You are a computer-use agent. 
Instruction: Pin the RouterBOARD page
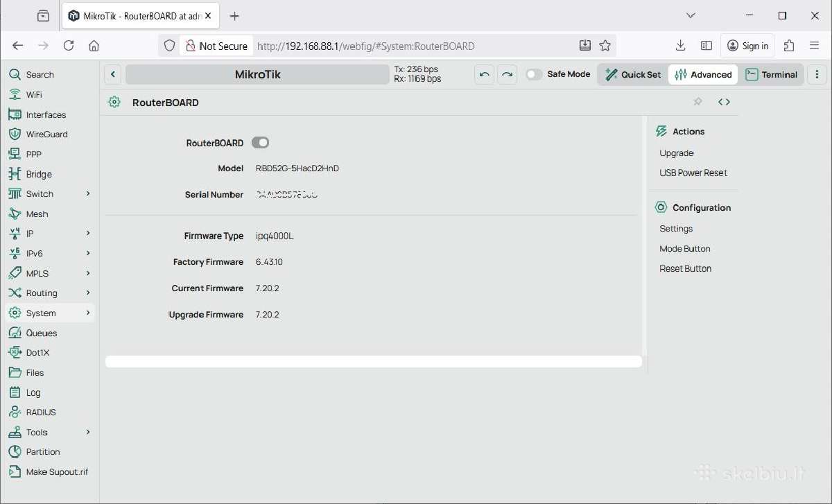[x=697, y=102]
